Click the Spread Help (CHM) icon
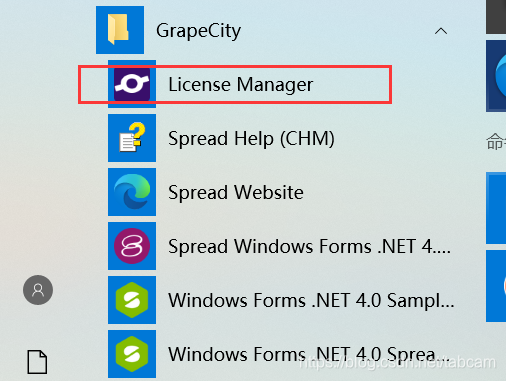This screenshot has height=381, width=506. click(132, 138)
